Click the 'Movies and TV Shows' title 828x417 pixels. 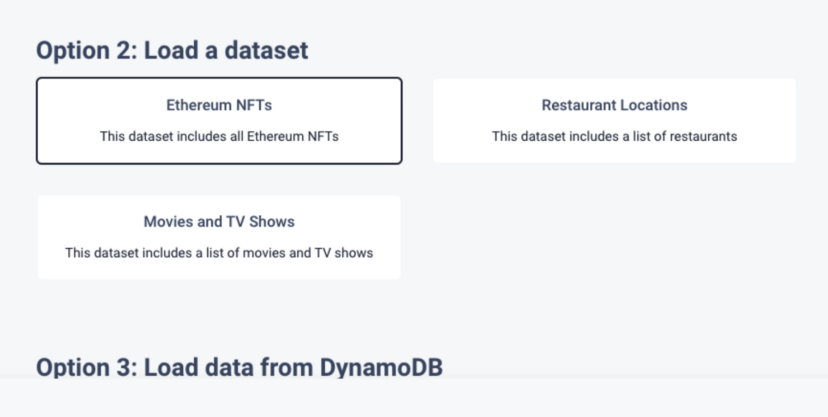coord(219,221)
